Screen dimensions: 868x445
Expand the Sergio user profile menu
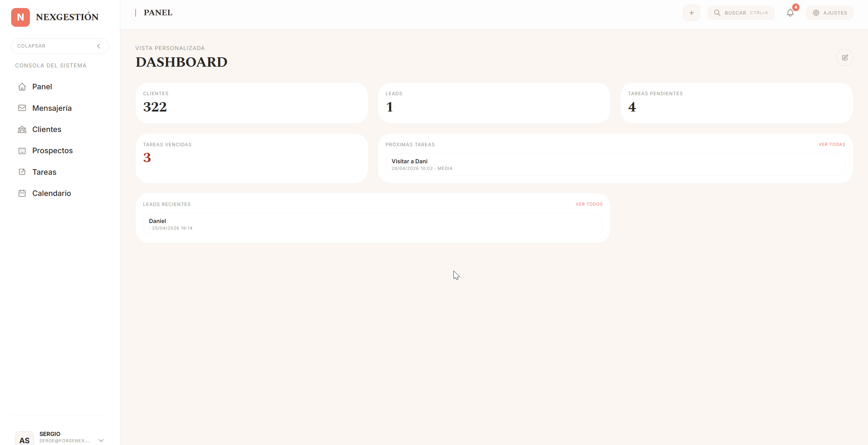click(x=101, y=440)
